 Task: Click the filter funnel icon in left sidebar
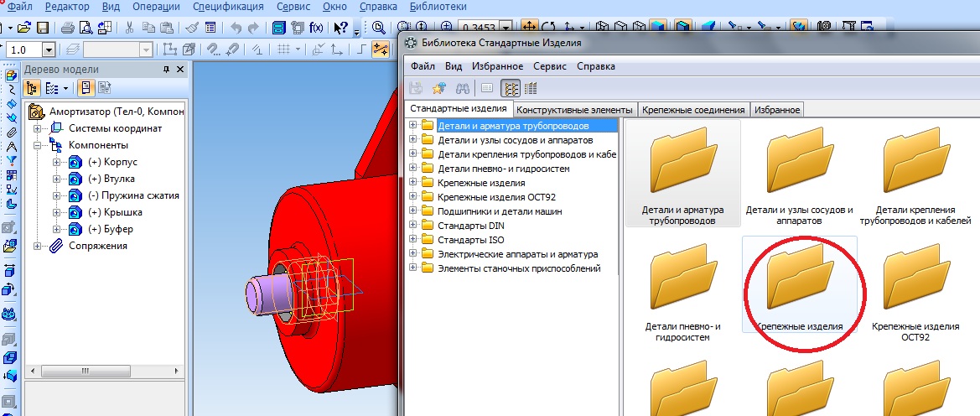[11, 161]
